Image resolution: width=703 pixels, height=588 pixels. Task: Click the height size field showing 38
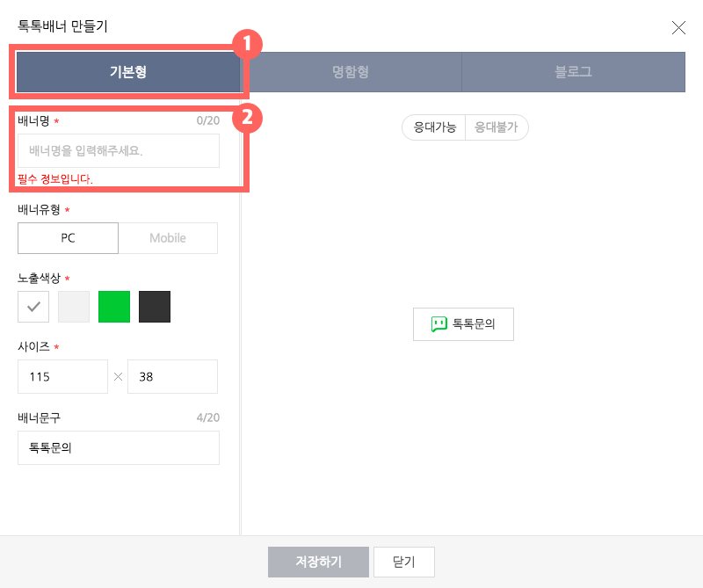point(172,376)
